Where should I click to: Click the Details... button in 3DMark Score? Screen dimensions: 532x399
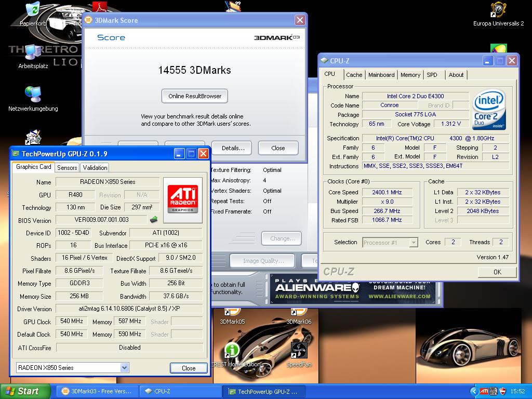[233, 148]
